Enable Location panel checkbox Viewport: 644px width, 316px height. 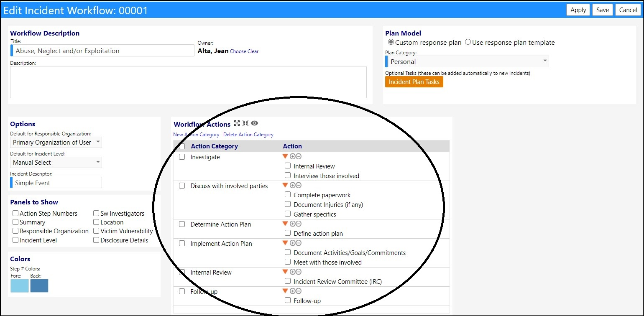click(x=96, y=222)
